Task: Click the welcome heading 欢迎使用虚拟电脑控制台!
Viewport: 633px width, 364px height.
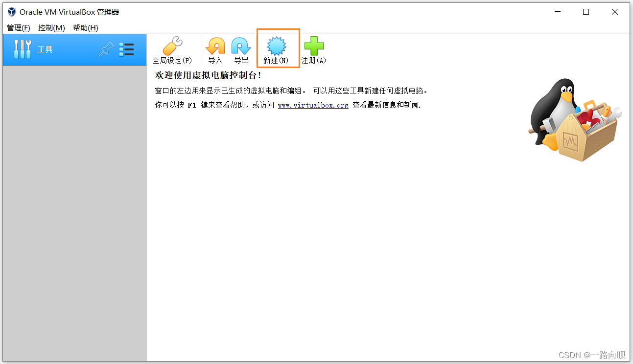Action: [208, 75]
